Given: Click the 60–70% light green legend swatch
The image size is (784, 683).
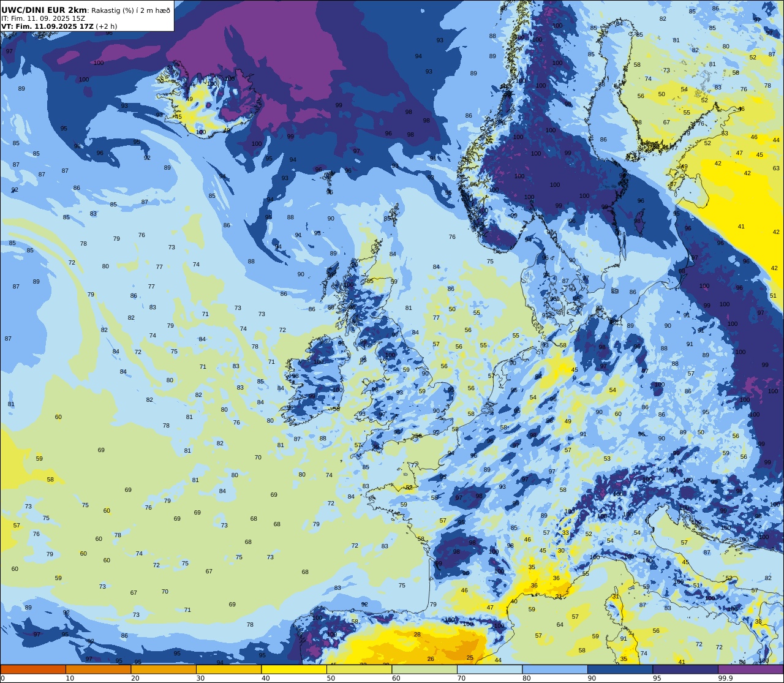Looking at the screenshot, I should click(x=424, y=670).
